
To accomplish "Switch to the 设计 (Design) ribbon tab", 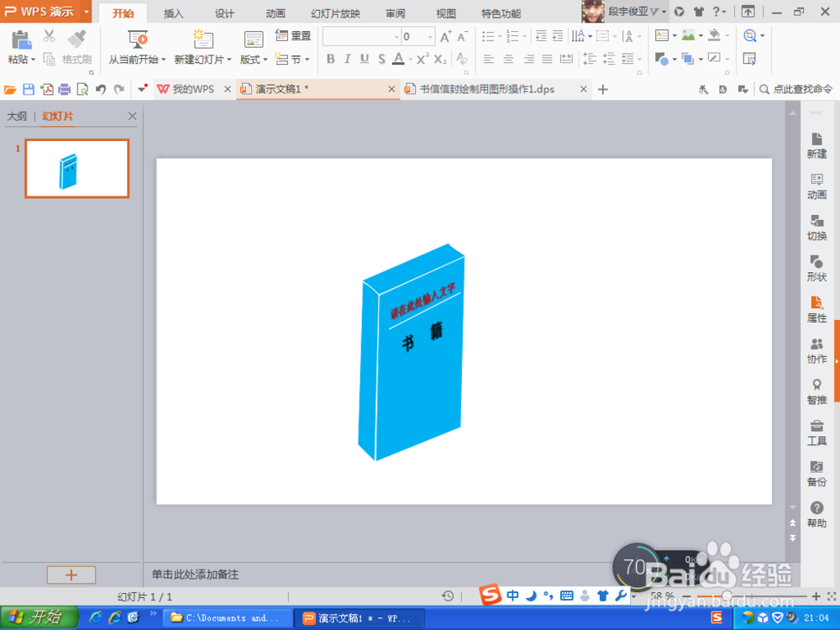I will tap(224, 13).
